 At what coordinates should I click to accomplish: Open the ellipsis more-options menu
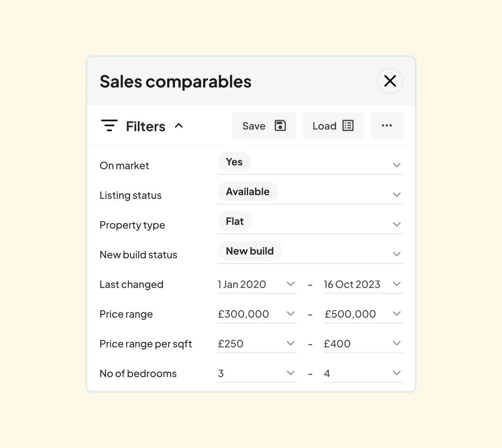(386, 126)
